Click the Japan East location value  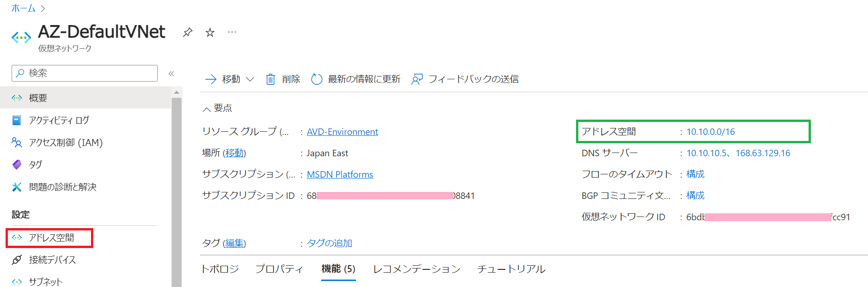[x=327, y=153]
